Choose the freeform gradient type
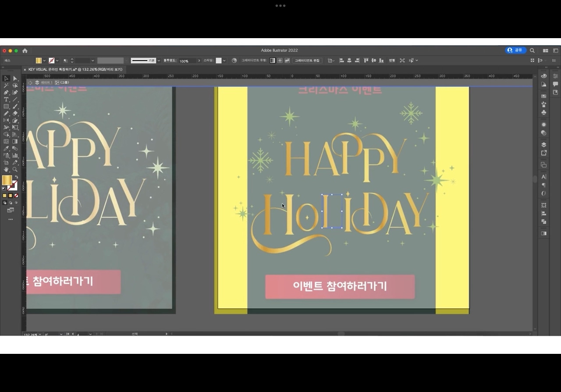Screen dimensions: 561x392 [x=287, y=61]
